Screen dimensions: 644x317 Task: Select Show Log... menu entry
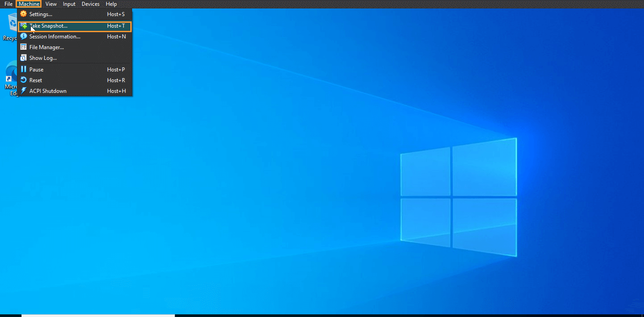click(x=75, y=58)
